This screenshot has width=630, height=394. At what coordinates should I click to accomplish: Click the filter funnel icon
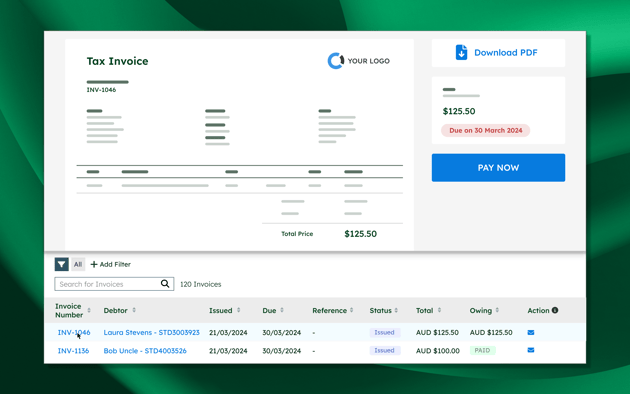pos(61,264)
